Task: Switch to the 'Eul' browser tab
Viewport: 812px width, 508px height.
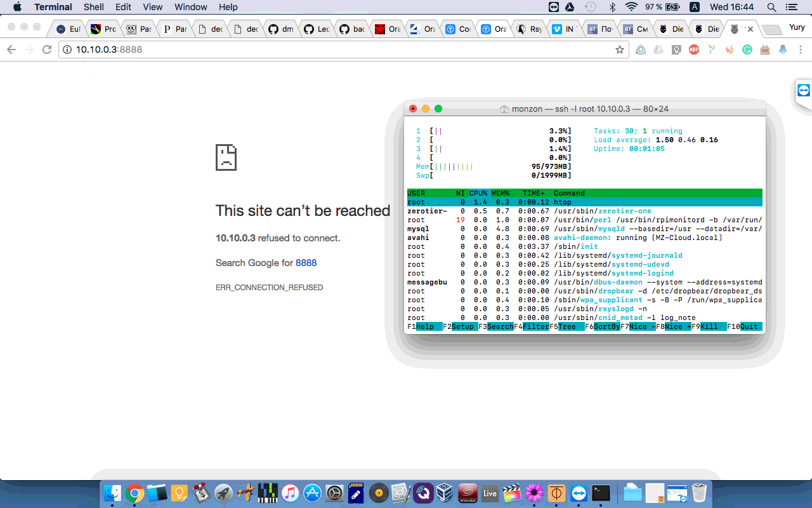Action: (x=67, y=29)
